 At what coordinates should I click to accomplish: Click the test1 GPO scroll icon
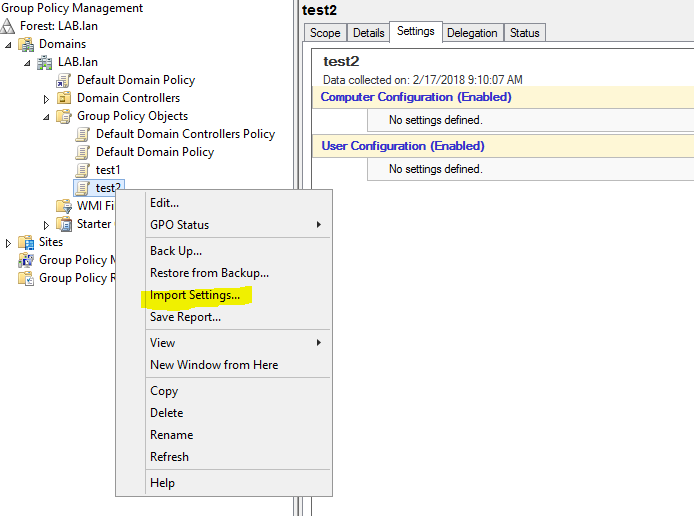pyautogui.click(x=82, y=170)
